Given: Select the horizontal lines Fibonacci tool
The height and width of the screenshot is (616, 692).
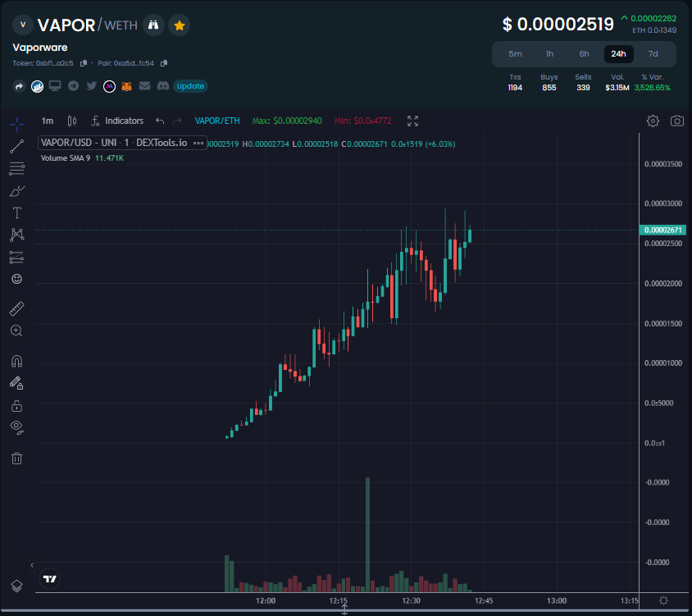Looking at the screenshot, I should click(16, 169).
